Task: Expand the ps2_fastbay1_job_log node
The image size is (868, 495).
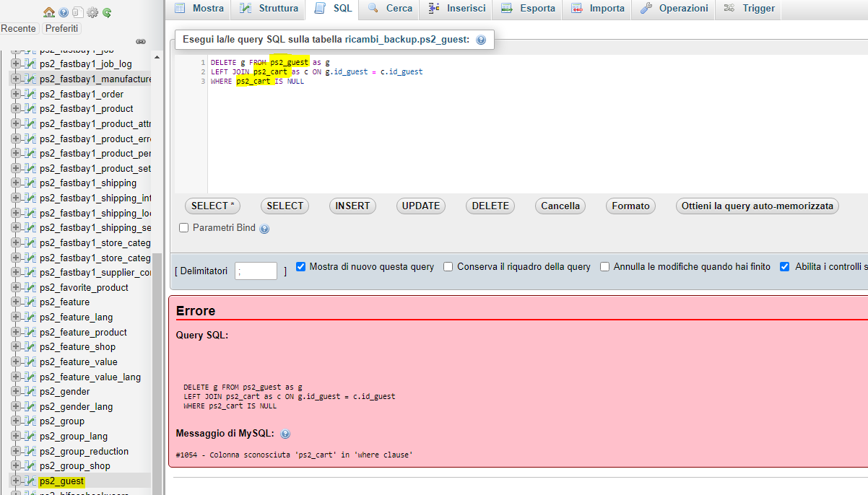Action: (16, 63)
